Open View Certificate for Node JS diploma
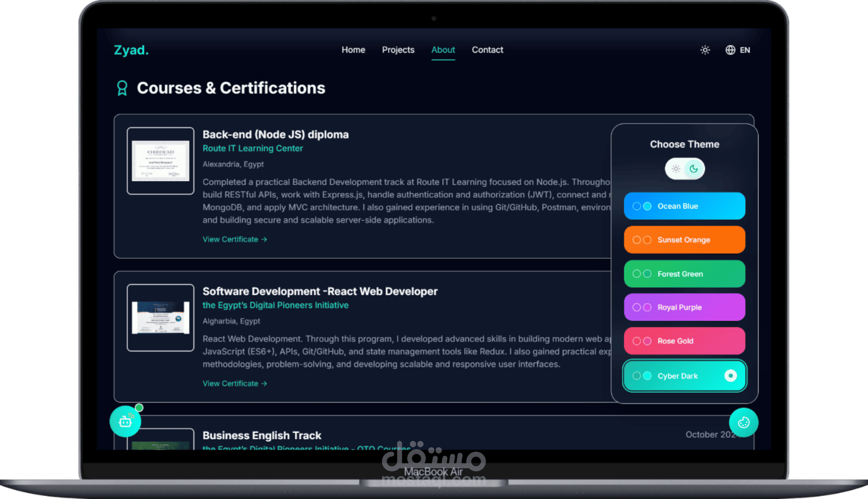Image resolution: width=868 pixels, height=499 pixels. pyautogui.click(x=235, y=240)
